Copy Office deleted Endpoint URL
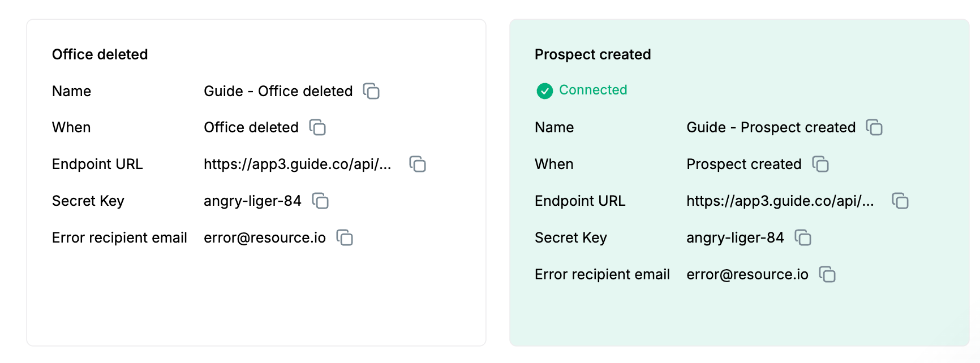 tap(418, 164)
